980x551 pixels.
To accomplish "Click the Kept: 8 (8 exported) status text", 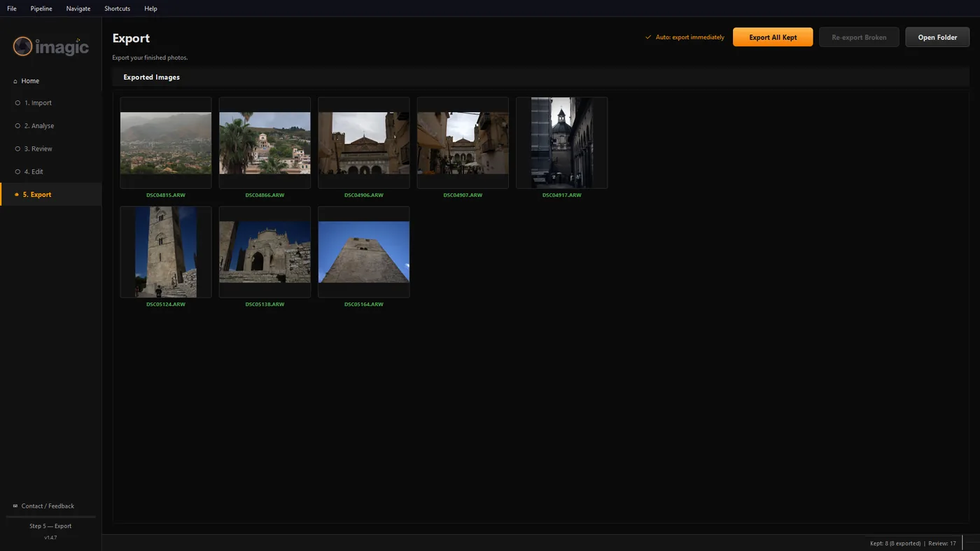I will click(x=895, y=543).
